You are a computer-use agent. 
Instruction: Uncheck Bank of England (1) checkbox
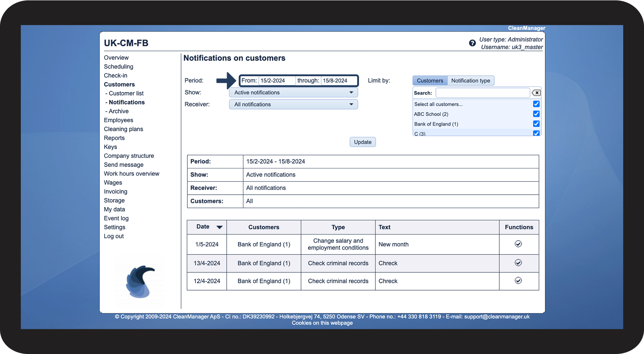(x=536, y=124)
